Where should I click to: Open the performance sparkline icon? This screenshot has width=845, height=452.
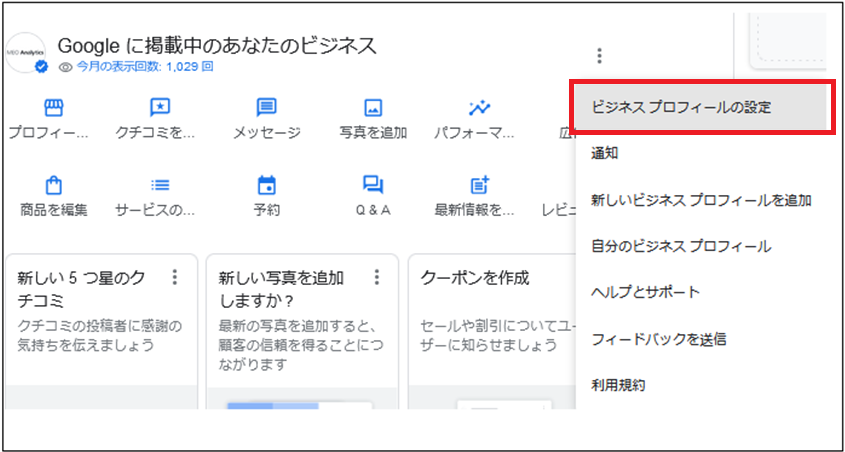[x=479, y=108]
